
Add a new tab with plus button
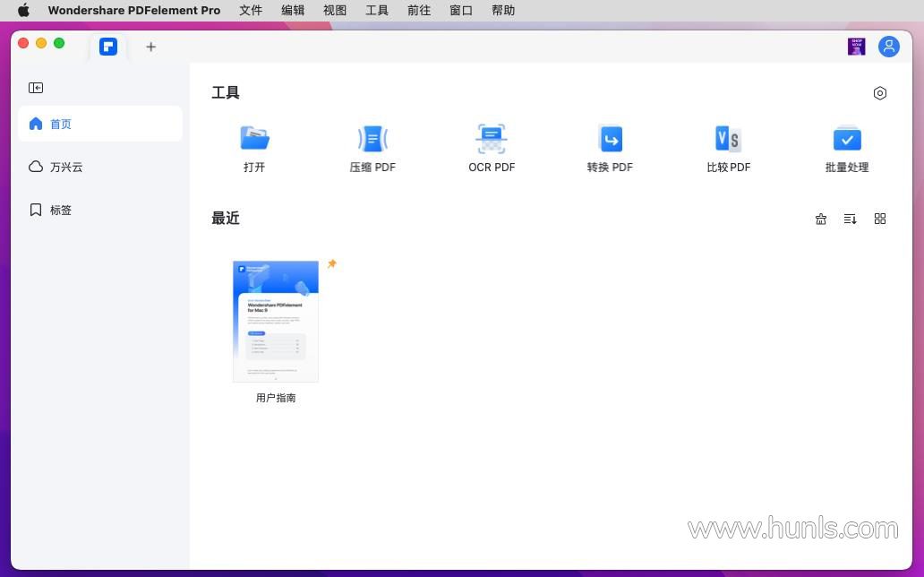[150, 47]
